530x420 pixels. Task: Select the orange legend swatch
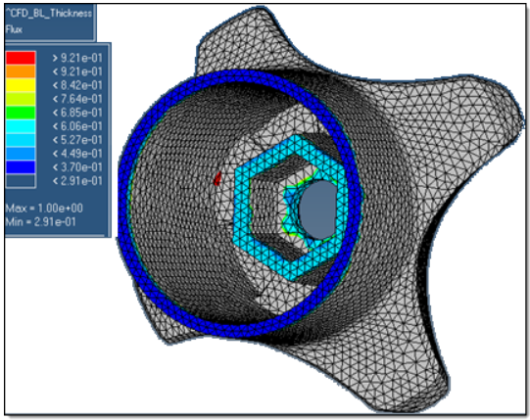click(21, 71)
